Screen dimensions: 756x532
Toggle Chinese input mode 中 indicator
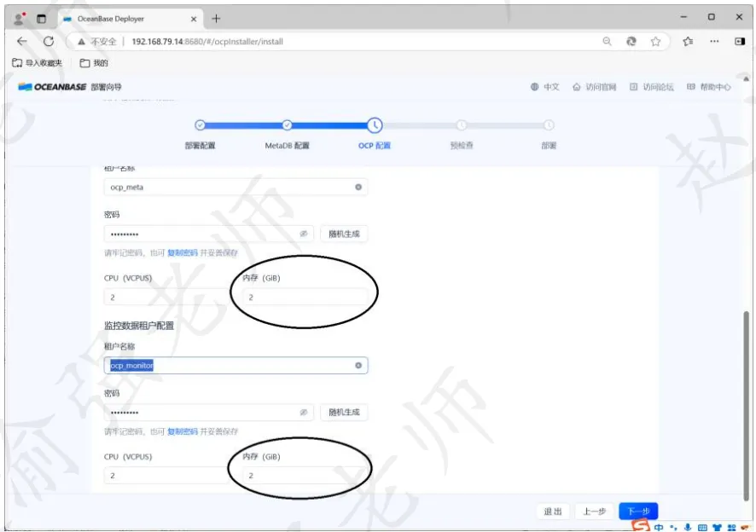click(x=659, y=528)
